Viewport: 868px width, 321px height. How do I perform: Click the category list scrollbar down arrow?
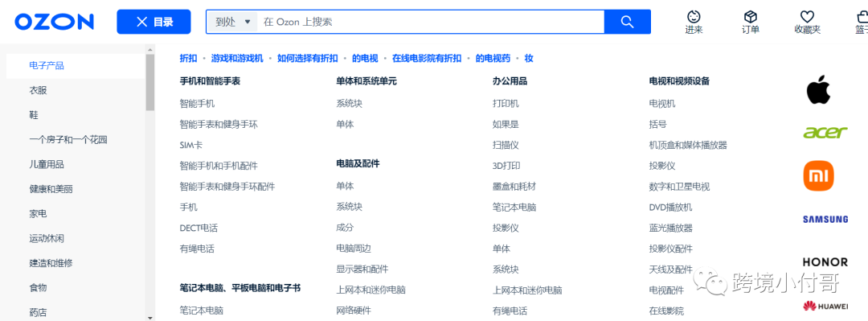click(150, 318)
